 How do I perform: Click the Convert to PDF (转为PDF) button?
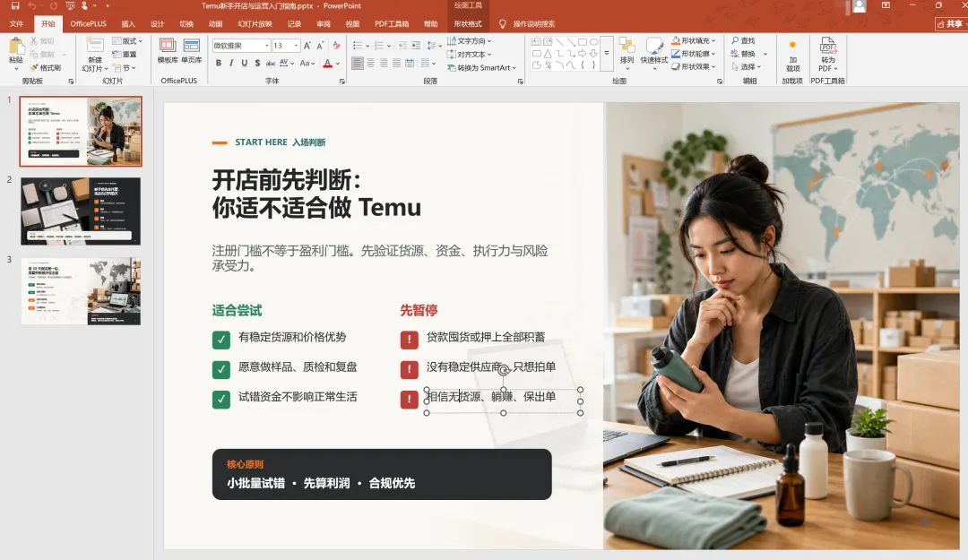(x=828, y=55)
